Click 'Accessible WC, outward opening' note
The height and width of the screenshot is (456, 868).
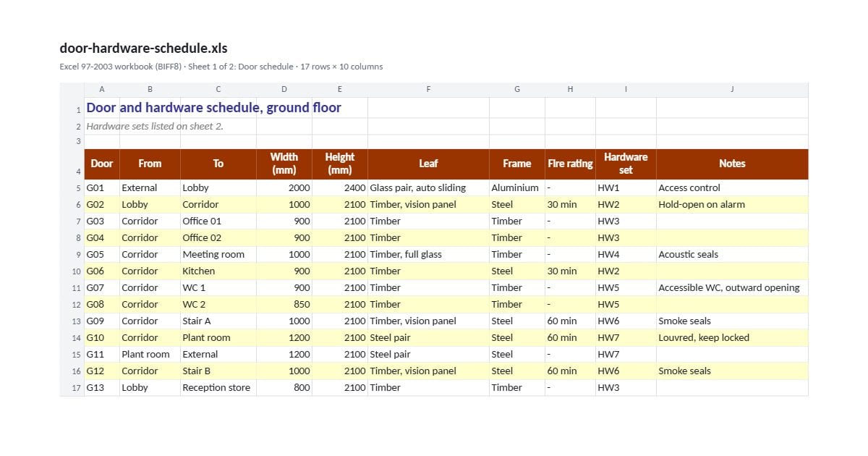[732, 288]
